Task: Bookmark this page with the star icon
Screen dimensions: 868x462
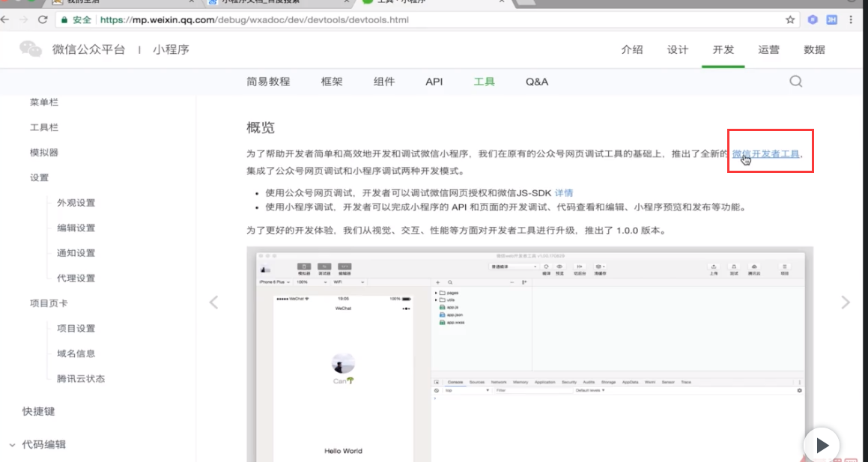Action: coord(790,20)
